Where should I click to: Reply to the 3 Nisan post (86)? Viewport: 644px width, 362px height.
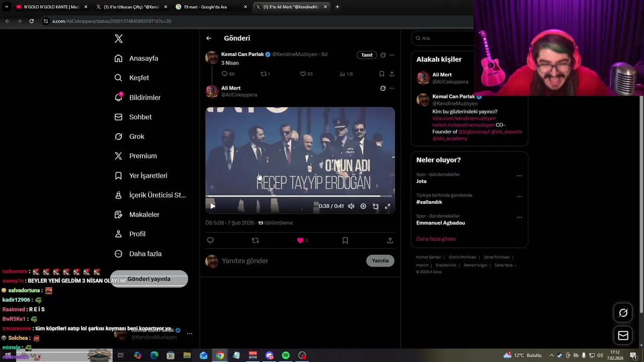point(228,74)
